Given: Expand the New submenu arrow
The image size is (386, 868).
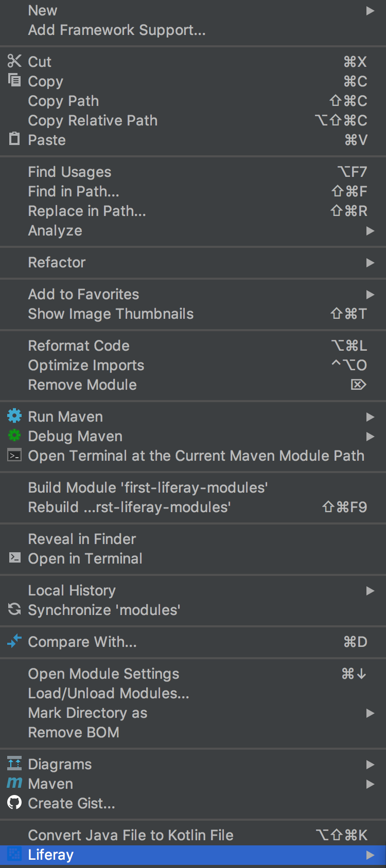Looking at the screenshot, I should (x=370, y=11).
